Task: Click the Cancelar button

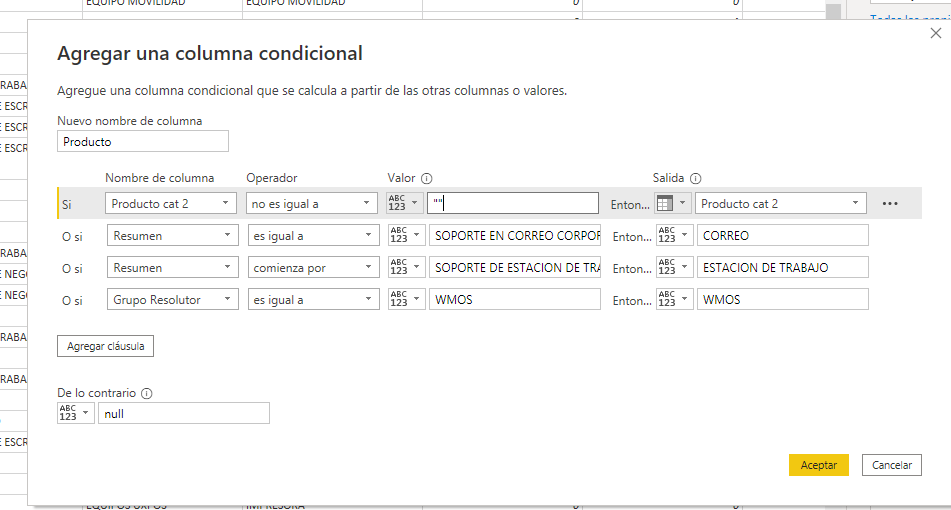Action: 892,465
